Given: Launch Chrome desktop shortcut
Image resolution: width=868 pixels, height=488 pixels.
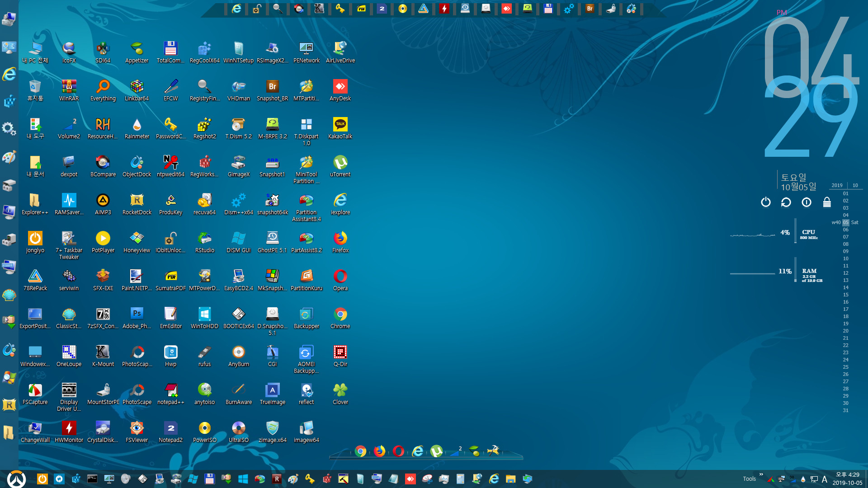Looking at the screenshot, I should coord(340,318).
